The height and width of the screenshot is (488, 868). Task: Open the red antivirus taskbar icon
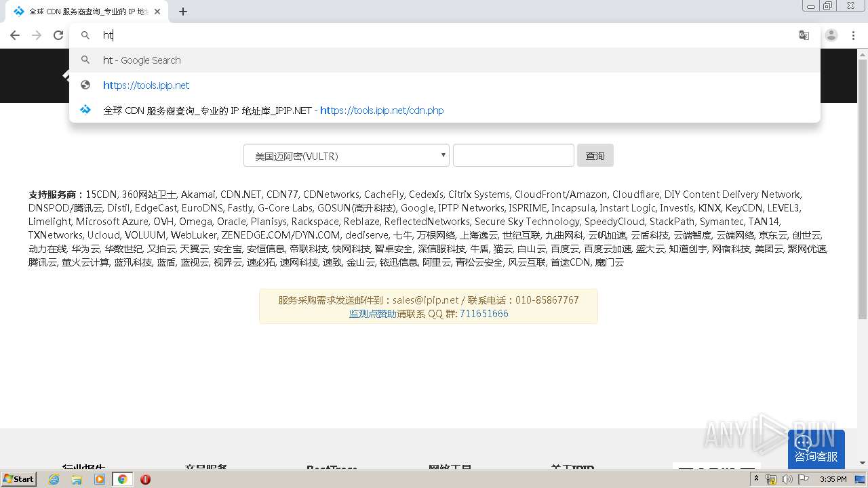(x=145, y=479)
